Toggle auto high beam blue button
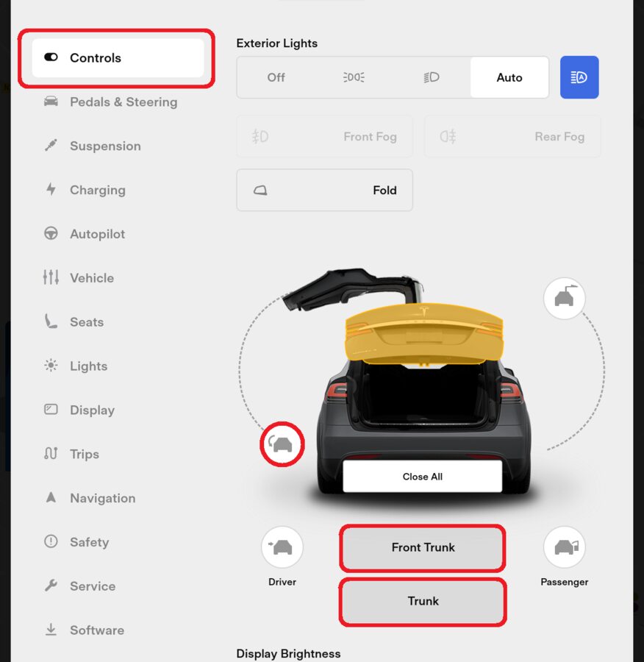644x662 pixels. point(579,77)
